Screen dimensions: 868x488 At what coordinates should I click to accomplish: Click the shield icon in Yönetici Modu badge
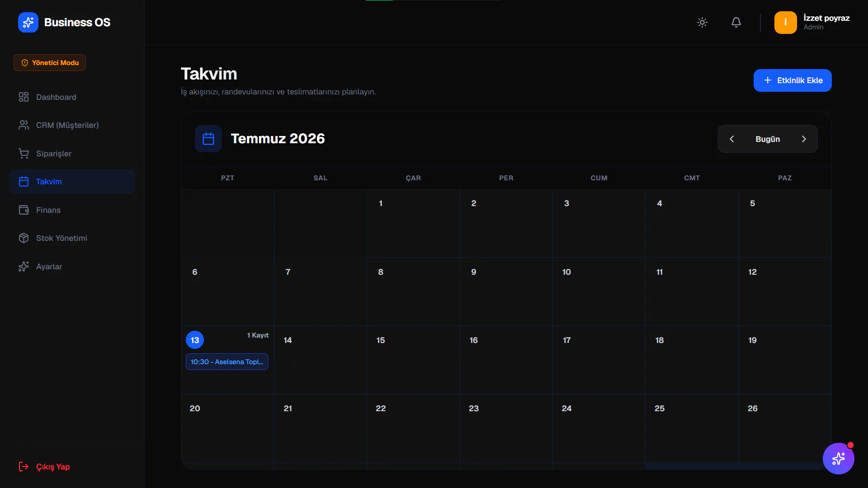25,63
